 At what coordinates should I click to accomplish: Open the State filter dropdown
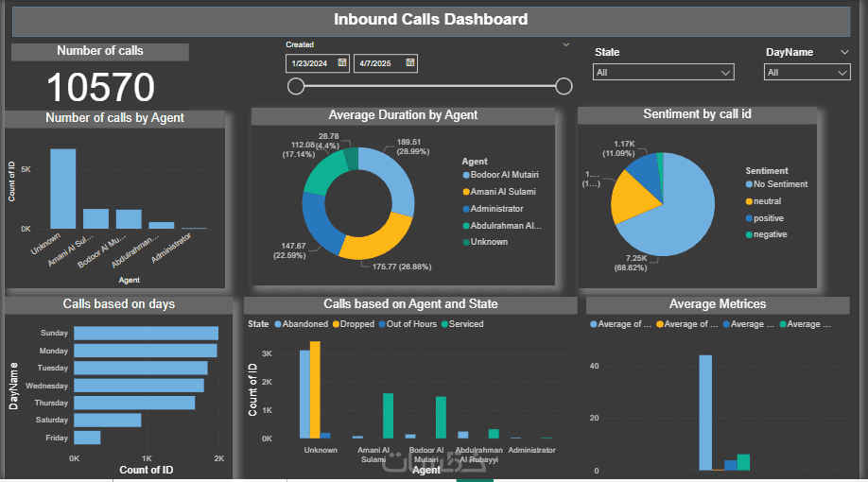[x=663, y=73]
